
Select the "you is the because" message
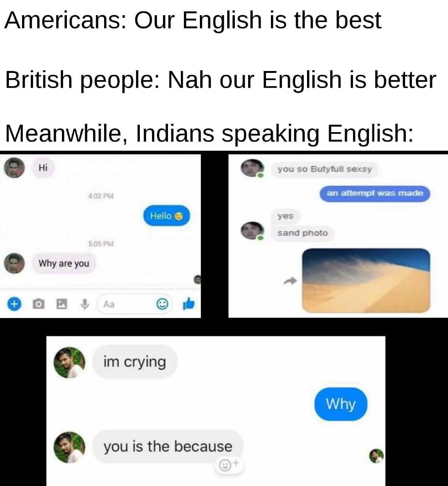click(168, 447)
